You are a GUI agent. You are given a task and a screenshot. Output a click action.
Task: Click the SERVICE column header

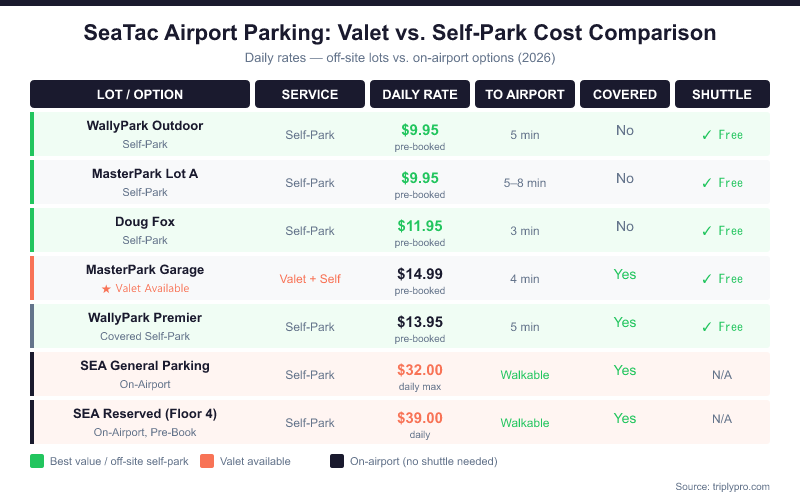pyautogui.click(x=310, y=95)
